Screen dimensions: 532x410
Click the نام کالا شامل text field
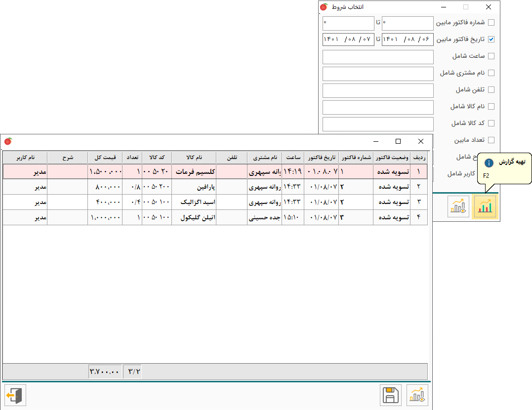click(378, 107)
